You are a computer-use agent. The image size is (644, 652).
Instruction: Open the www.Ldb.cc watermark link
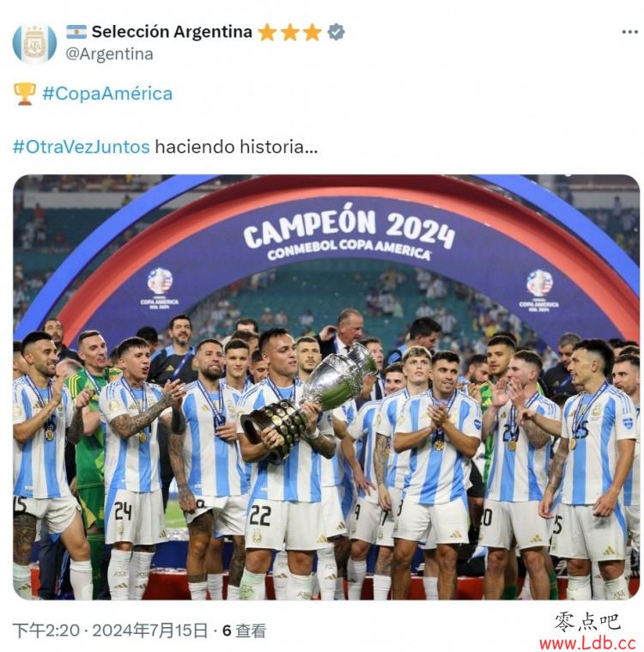(587, 643)
